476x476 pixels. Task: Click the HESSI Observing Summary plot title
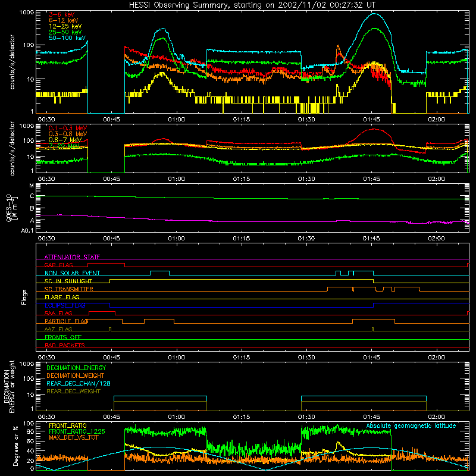pyautogui.click(x=252, y=5)
